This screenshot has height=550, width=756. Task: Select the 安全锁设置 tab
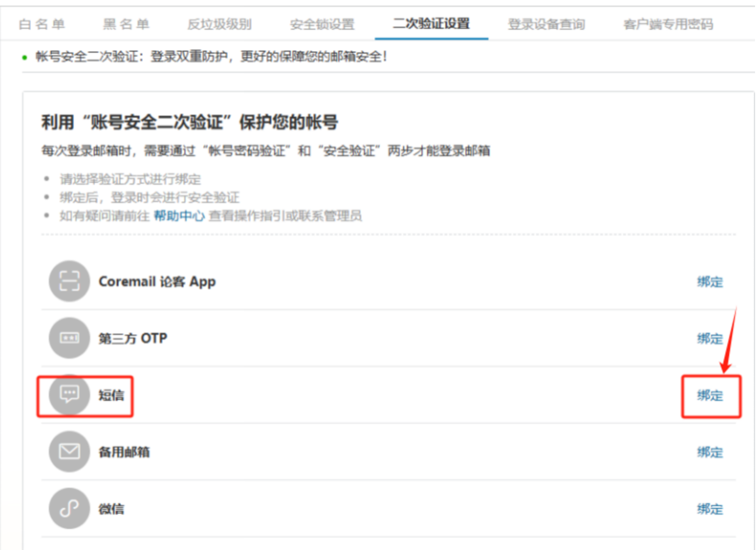click(x=322, y=24)
